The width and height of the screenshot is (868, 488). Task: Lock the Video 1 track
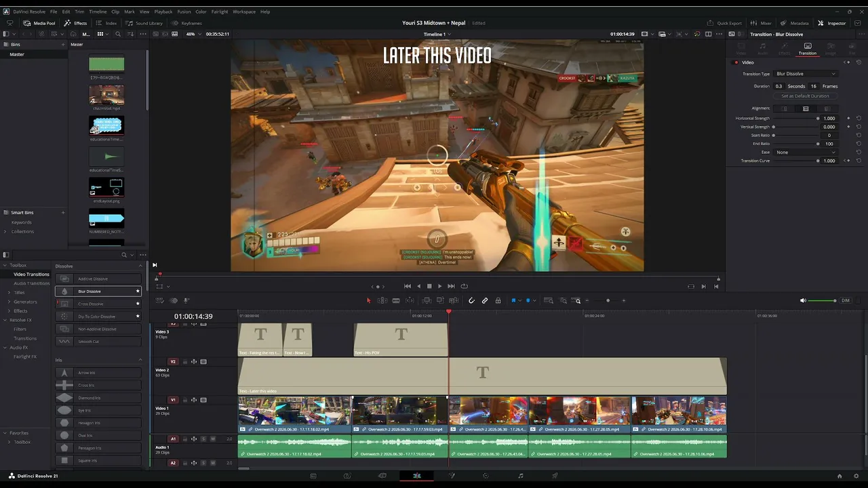tap(184, 400)
